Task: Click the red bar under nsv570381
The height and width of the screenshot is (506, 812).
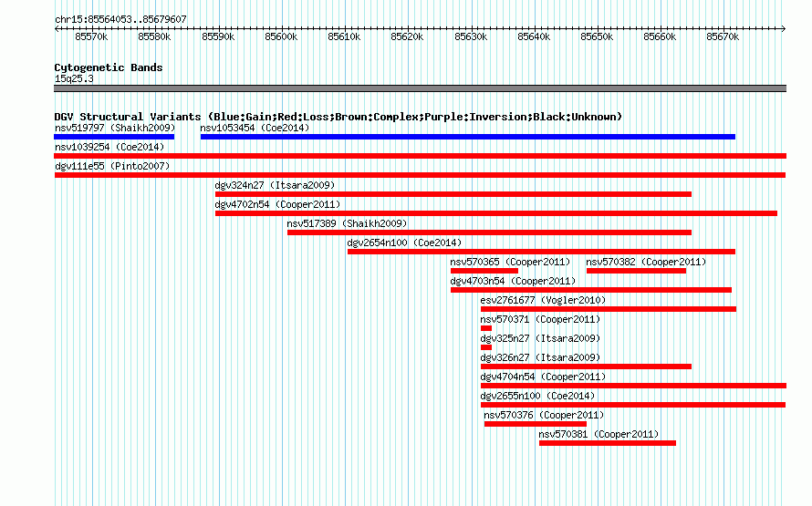Action: [608, 443]
